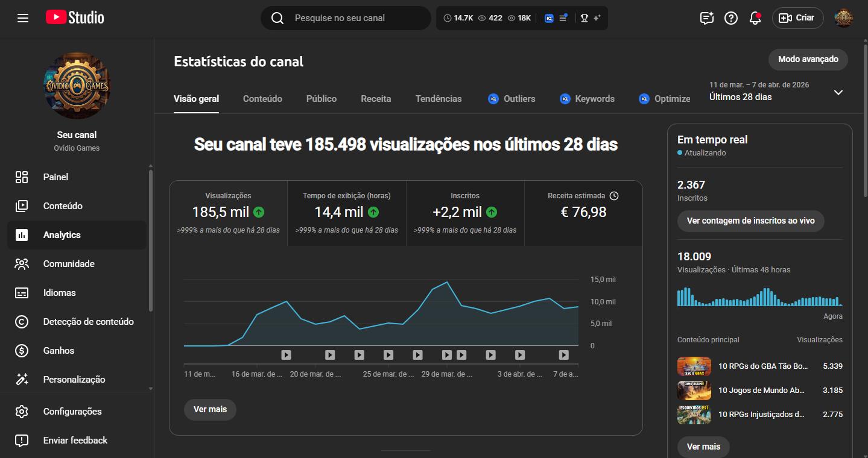Switch to the Conteúdo tab in analytics
868x458 pixels.
262,99
